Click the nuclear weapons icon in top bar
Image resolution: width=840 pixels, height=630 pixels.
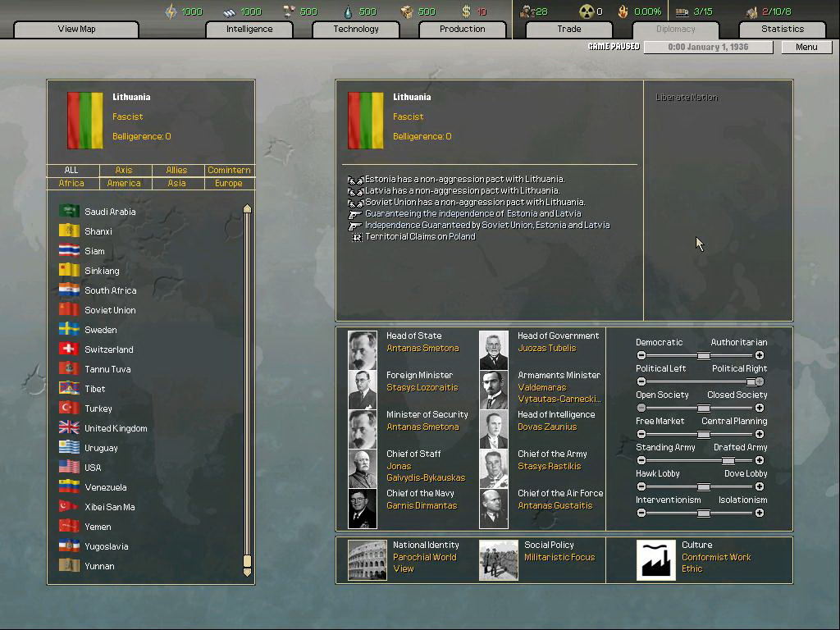[x=586, y=11]
